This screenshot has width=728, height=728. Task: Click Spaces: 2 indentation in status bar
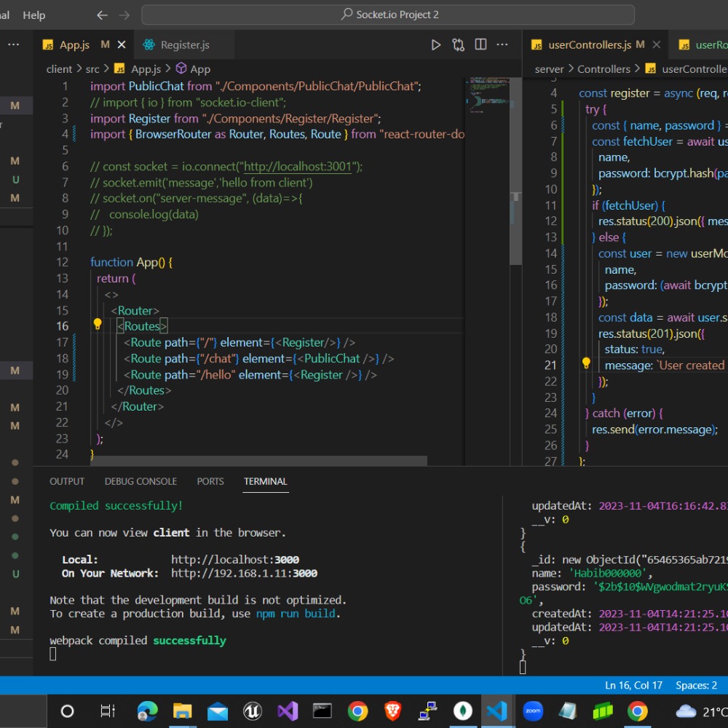pyautogui.click(x=696, y=685)
